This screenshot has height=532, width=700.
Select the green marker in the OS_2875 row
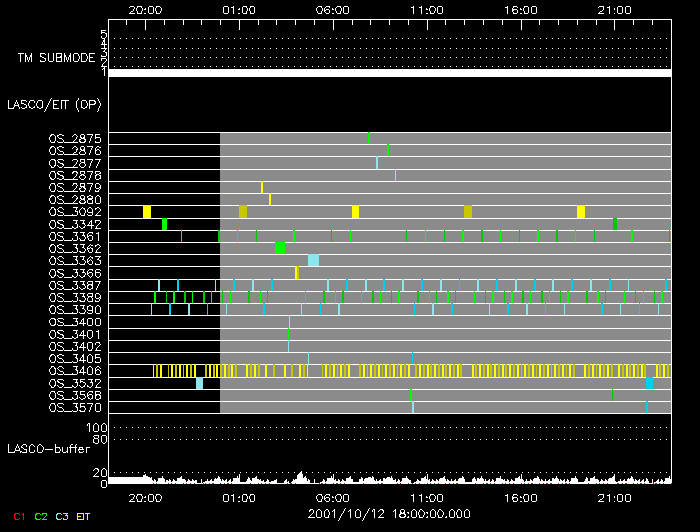368,137
